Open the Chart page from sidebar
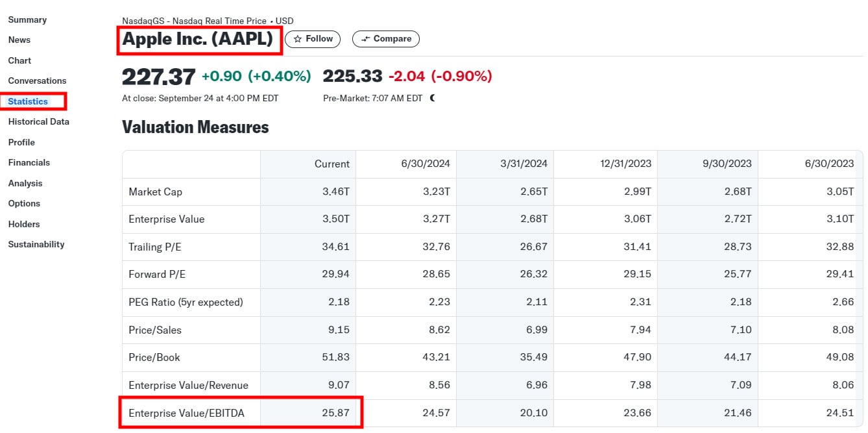Viewport: 868px width, 433px height. (19, 60)
